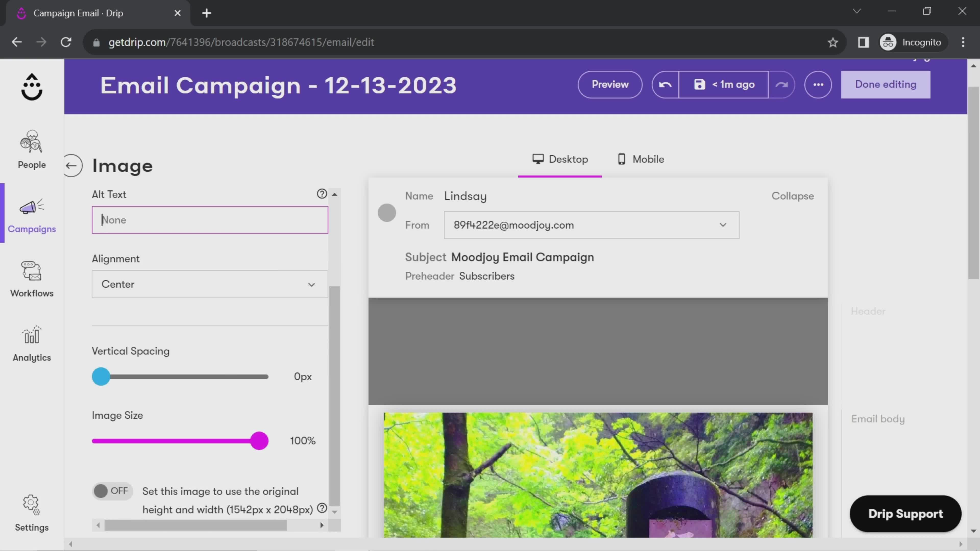The height and width of the screenshot is (551, 980).
Task: Click the Analytics sidebar icon
Action: tap(32, 343)
